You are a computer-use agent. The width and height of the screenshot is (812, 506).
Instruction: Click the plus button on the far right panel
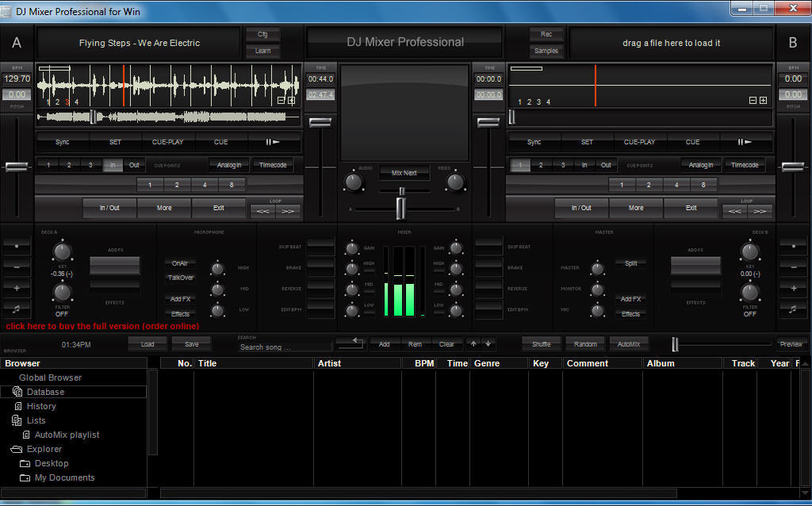[793, 288]
